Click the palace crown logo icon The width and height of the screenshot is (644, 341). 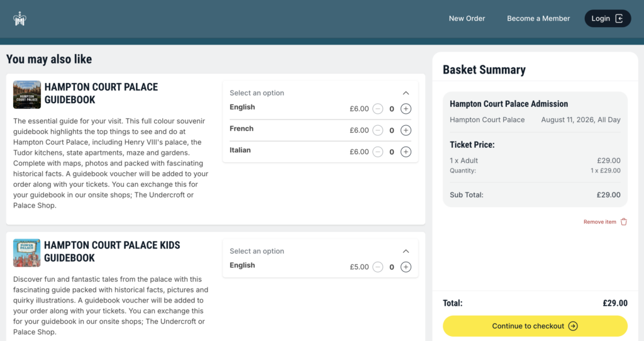tap(19, 18)
